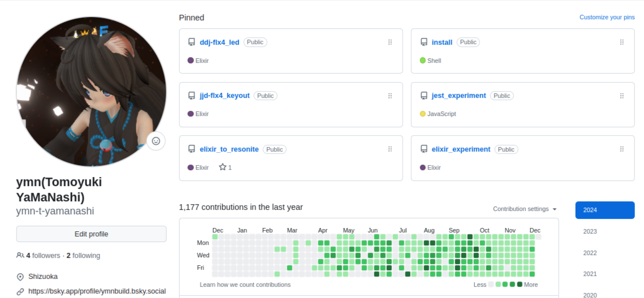Click repo icon beside jest_experiment

click(x=424, y=96)
